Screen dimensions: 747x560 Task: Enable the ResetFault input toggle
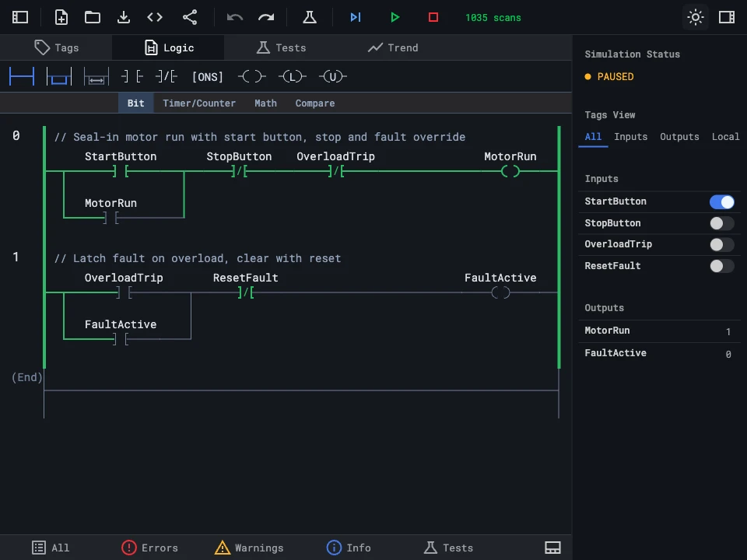(721, 266)
